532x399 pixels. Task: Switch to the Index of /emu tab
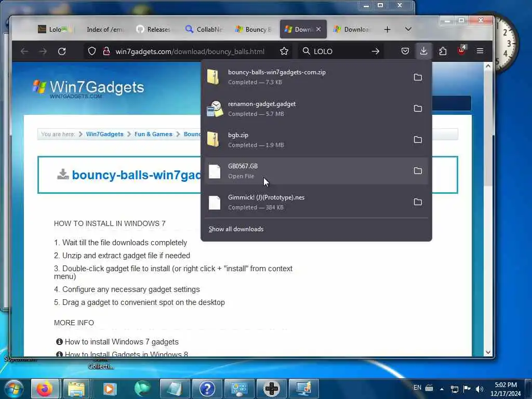[105, 30]
